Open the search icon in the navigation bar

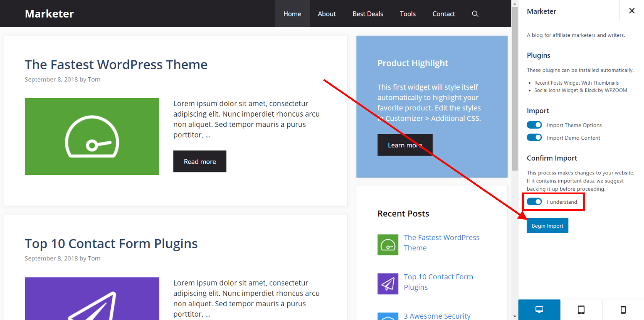475,13
